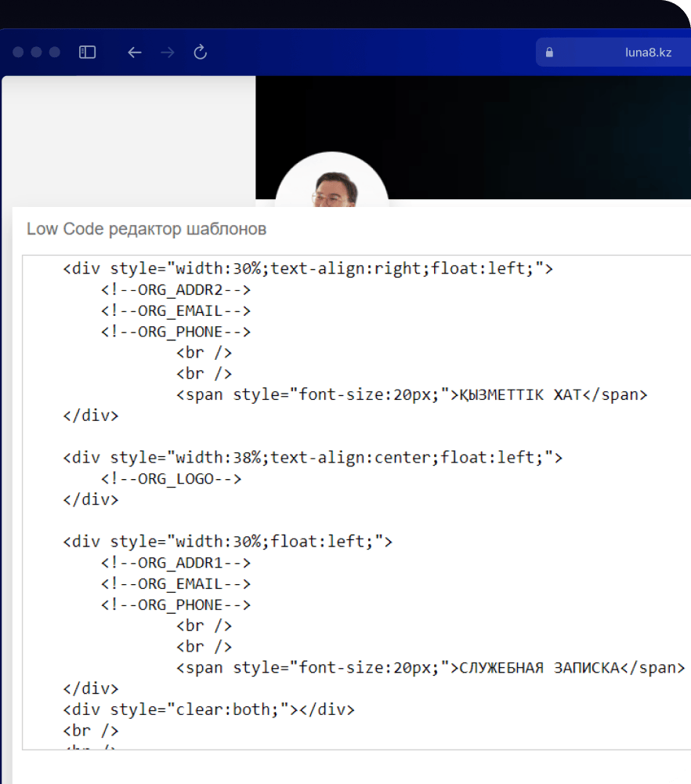Click the div line with clear:both style
Viewport: 691px width, 784px height.
click(x=208, y=710)
